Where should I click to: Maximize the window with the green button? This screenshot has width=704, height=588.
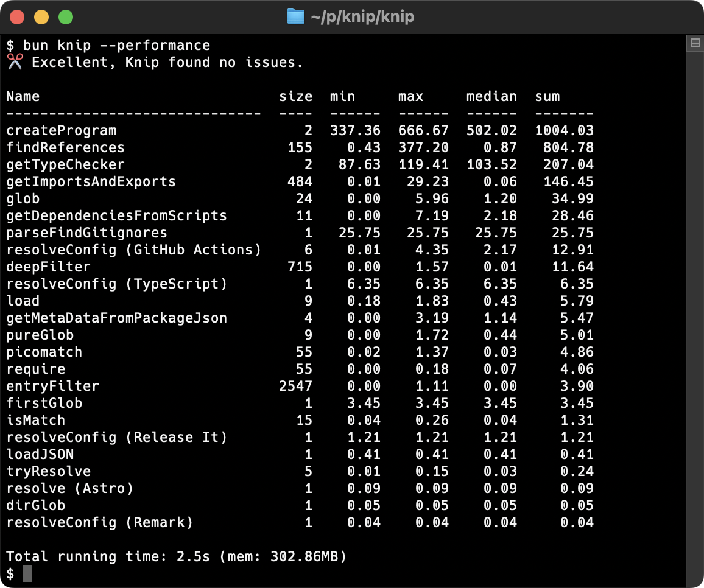(x=65, y=17)
